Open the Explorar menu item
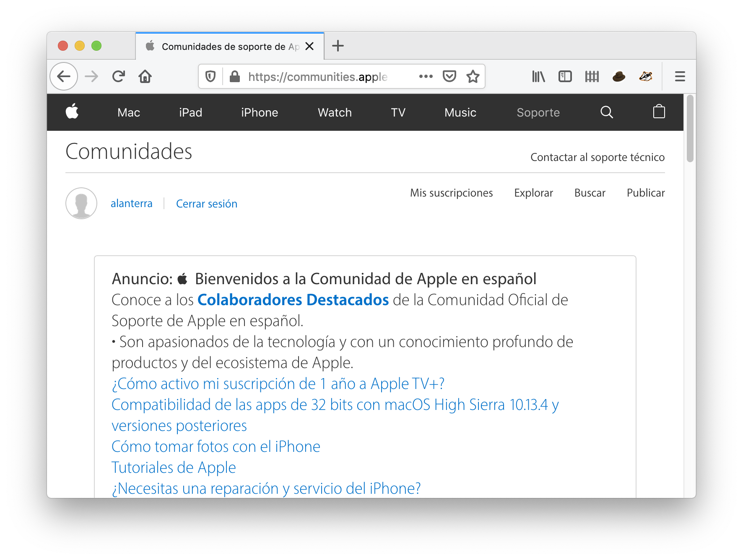Viewport: 743px width, 560px height. click(x=534, y=193)
